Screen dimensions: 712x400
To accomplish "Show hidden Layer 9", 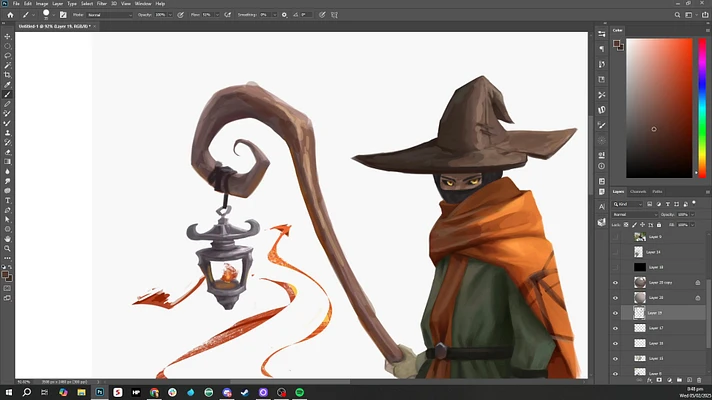I will click(x=615, y=237).
